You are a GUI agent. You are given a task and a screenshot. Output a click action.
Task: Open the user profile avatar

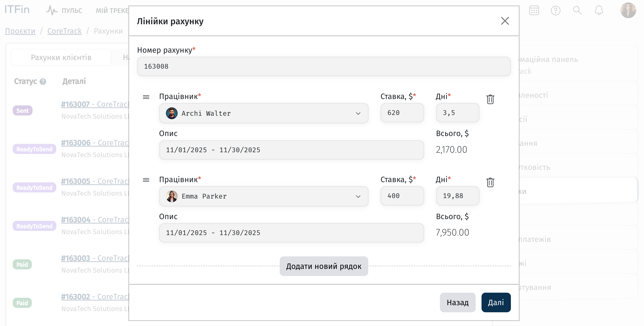[628, 11]
